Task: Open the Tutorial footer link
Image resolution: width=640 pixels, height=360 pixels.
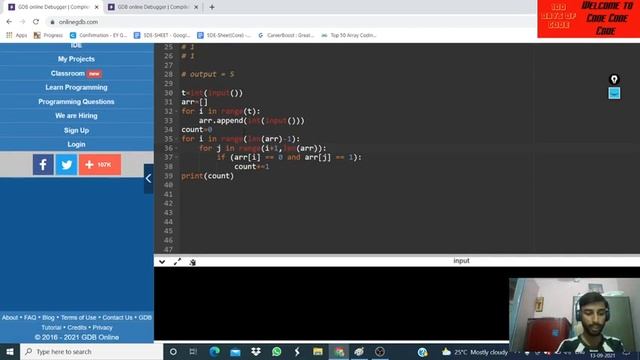Action: coord(51,328)
